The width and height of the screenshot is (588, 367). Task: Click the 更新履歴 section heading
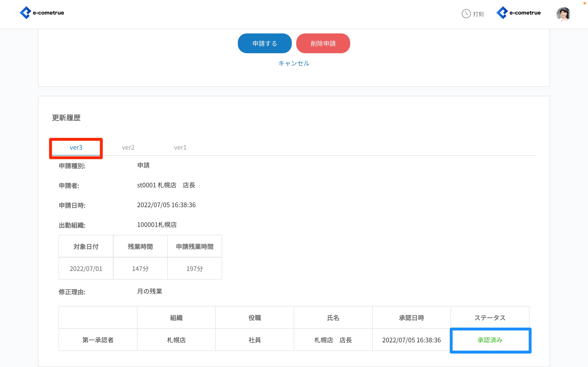coord(66,118)
